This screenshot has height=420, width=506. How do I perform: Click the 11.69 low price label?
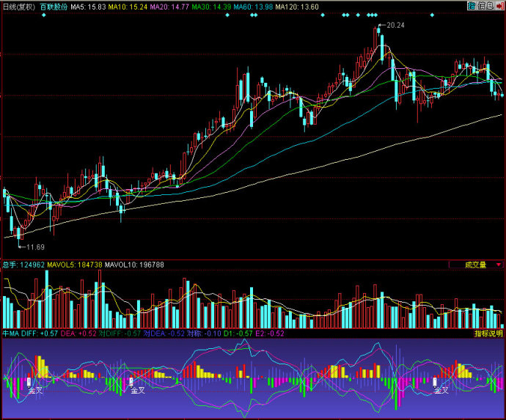35,247
